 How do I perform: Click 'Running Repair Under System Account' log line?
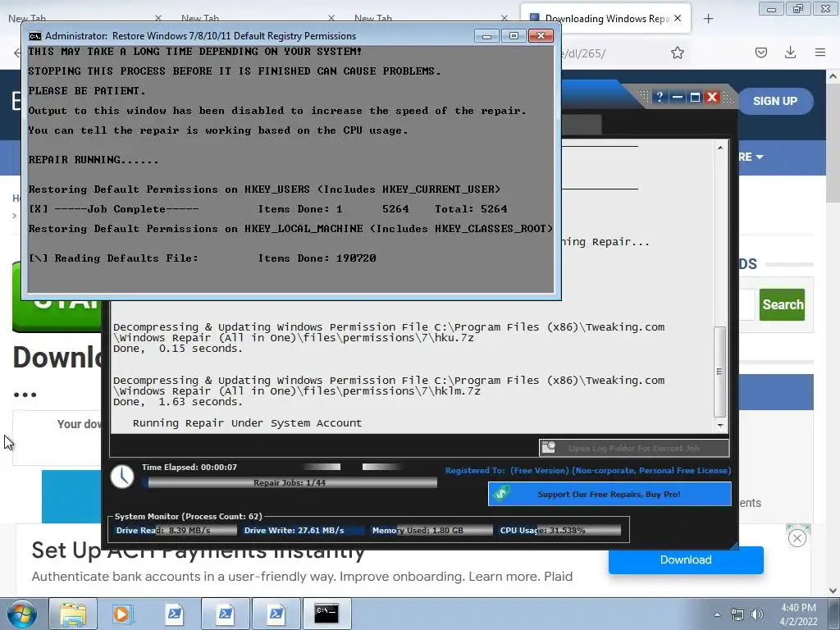[247, 423]
